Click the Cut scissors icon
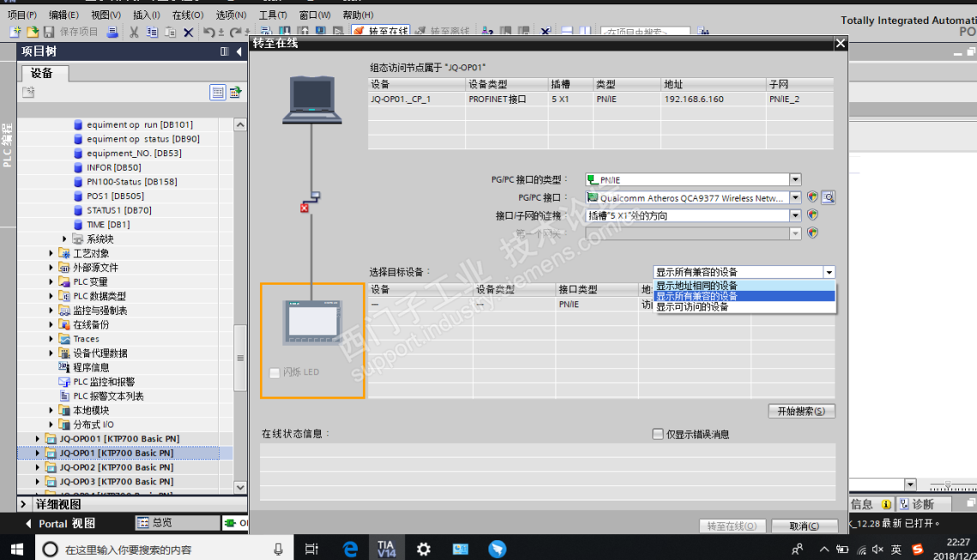Viewport: 977px width, 560px height. 133,33
